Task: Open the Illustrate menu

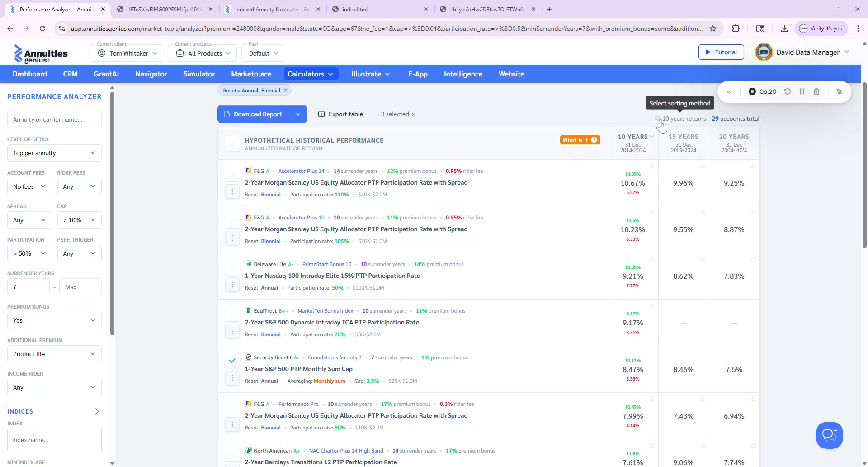Action: point(370,74)
